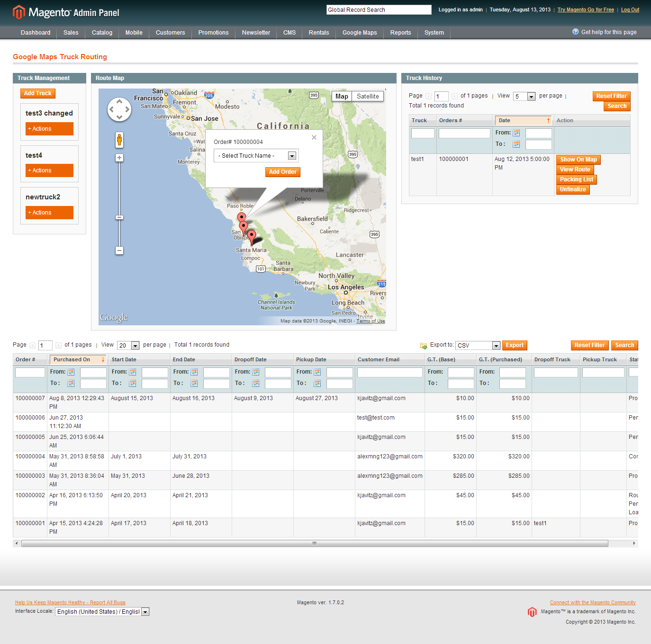Click the Order # filter field in orders grid

[30, 373]
